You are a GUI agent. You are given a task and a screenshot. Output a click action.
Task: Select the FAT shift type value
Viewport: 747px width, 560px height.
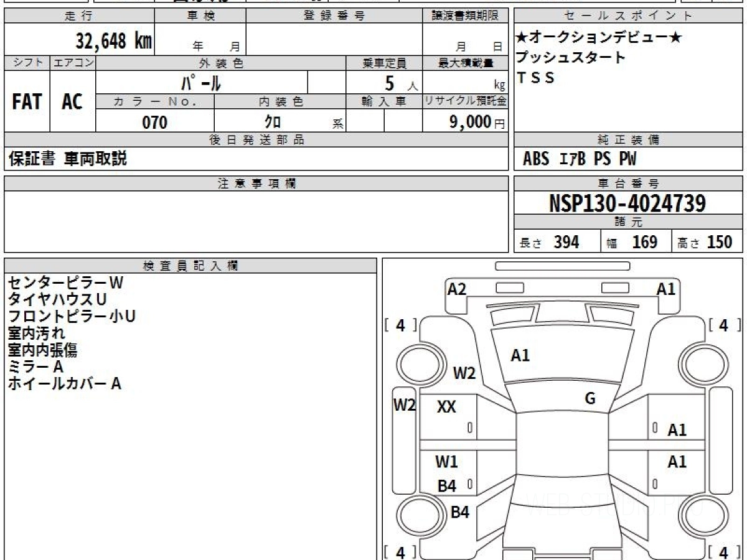pos(26,102)
